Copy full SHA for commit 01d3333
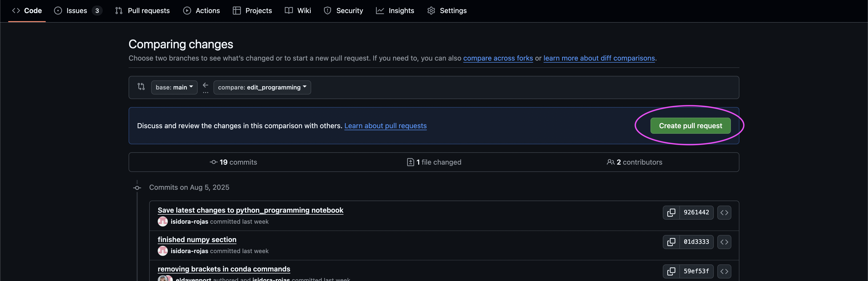Viewport: 868px width, 281px height. [671, 242]
